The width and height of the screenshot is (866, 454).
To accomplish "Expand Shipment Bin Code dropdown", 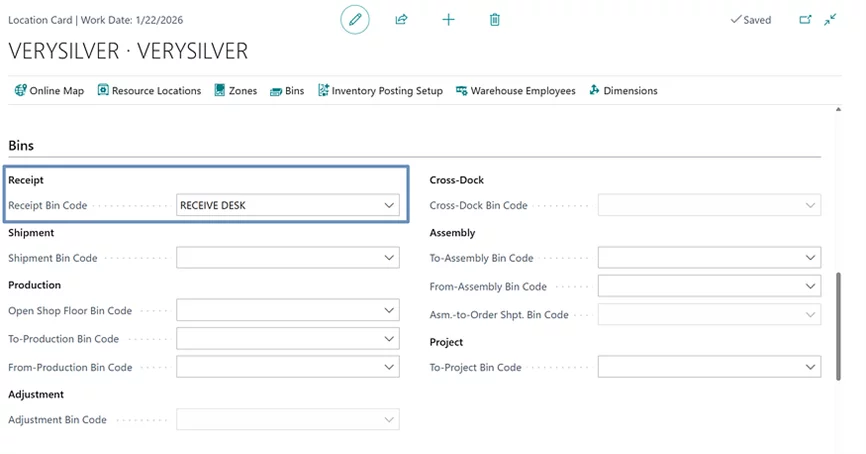I will [x=389, y=258].
